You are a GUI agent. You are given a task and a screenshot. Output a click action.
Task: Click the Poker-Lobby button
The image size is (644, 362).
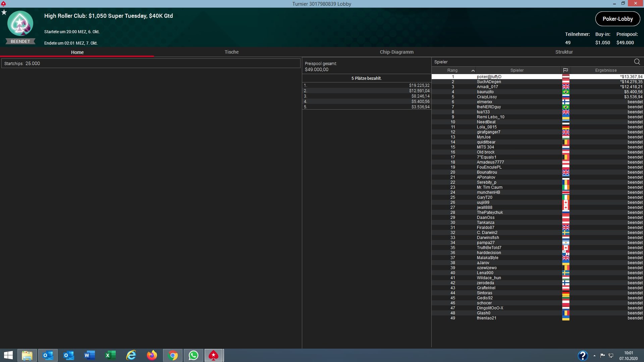(x=618, y=19)
